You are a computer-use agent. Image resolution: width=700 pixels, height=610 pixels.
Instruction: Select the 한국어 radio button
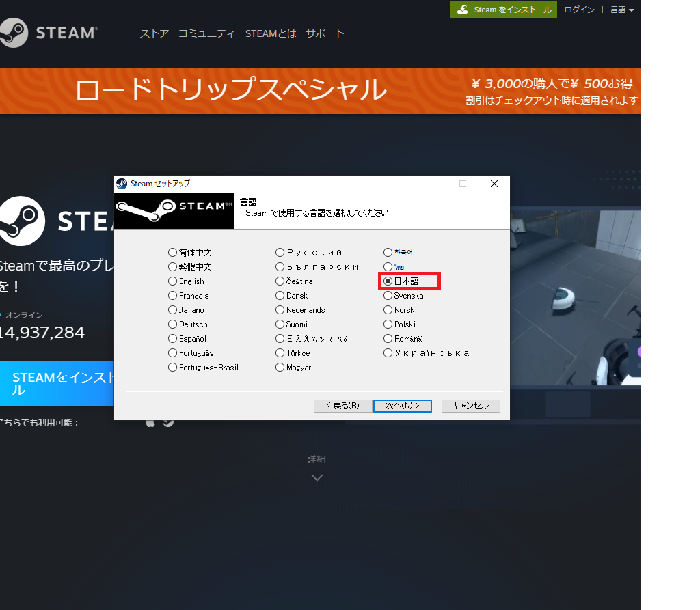pos(388,253)
